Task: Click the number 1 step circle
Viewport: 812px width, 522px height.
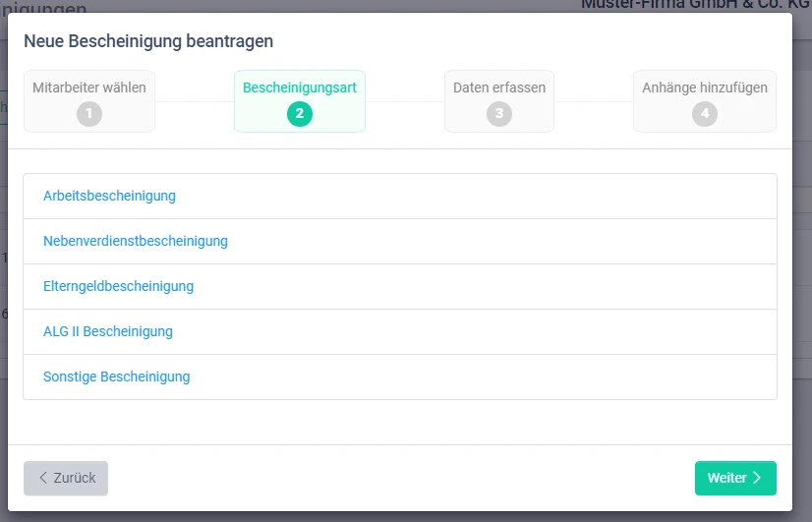Action: pyautogui.click(x=89, y=114)
